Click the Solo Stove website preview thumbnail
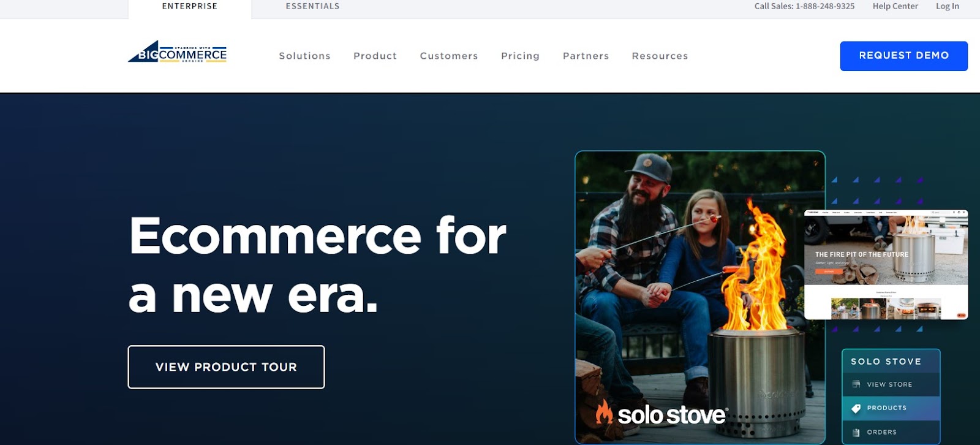The height and width of the screenshot is (445, 980). coord(886,264)
